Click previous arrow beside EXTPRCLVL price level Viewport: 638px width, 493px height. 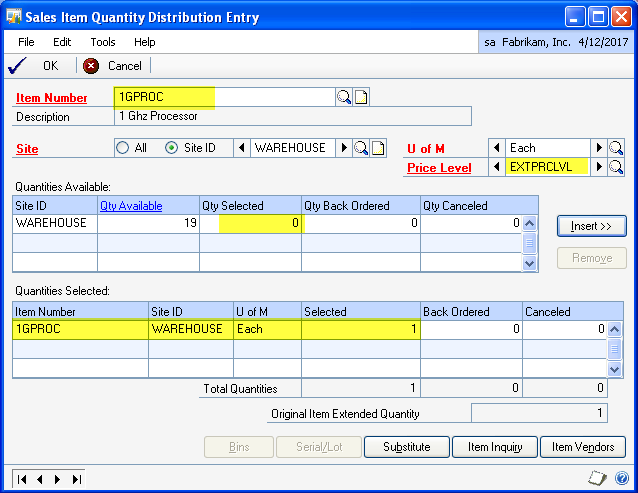click(497, 167)
